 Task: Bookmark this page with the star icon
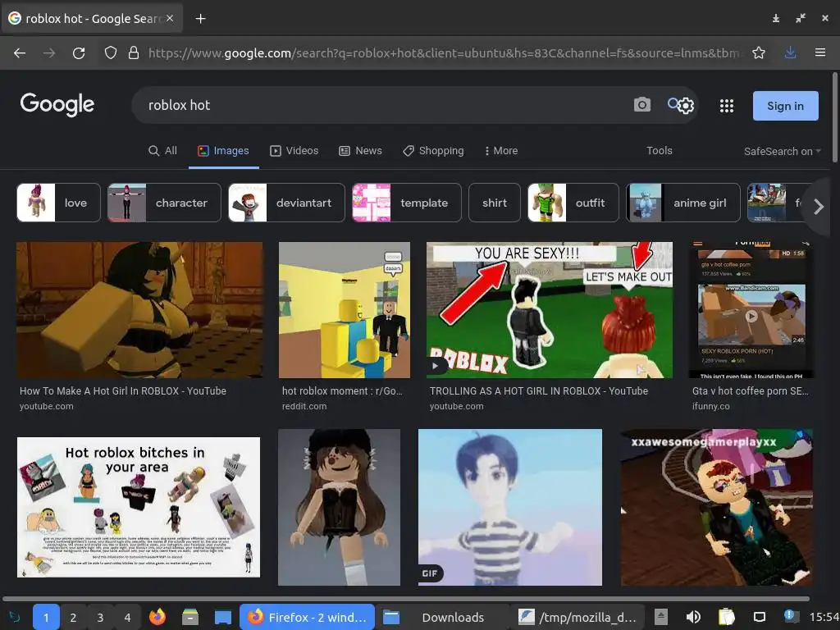(759, 52)
